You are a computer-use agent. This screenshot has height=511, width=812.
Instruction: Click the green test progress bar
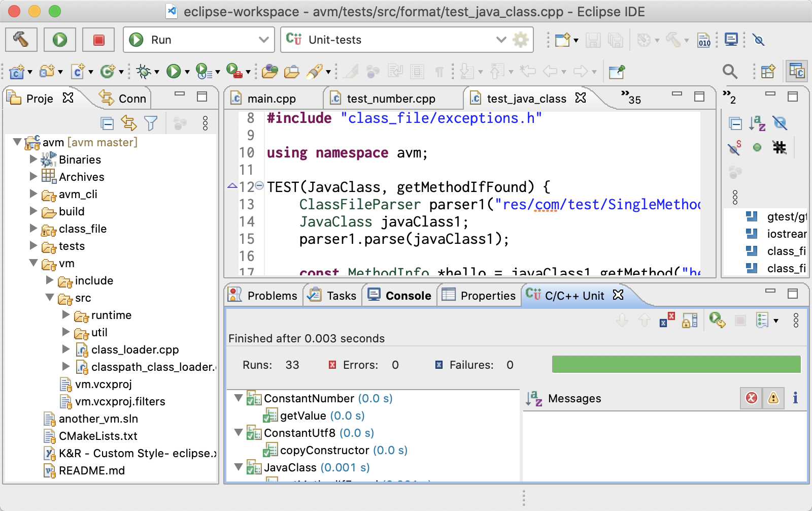point(676,365)
